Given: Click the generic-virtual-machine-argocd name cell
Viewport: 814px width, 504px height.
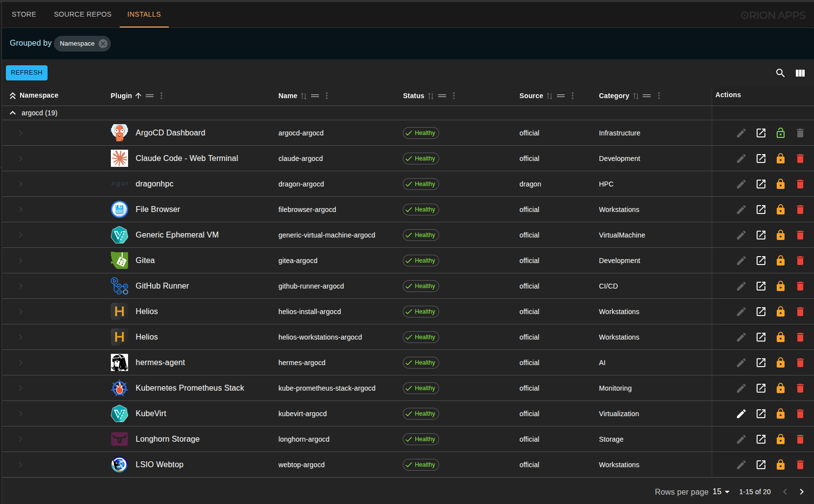Looking at the screenshot, I should pyautogui.click(x=327, y=235).
